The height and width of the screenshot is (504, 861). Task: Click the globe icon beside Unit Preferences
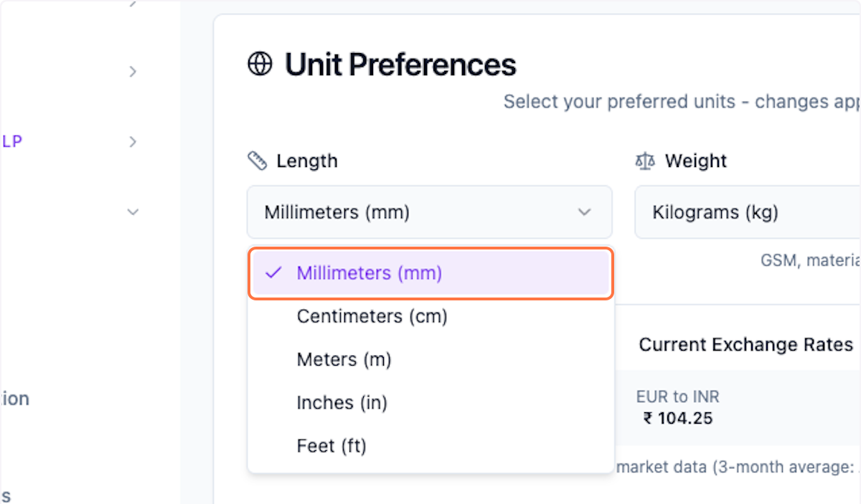point(260,65)
